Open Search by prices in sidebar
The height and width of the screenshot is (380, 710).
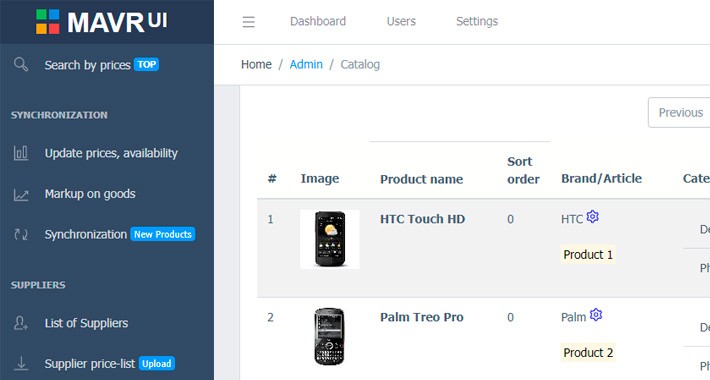[87, 65]
